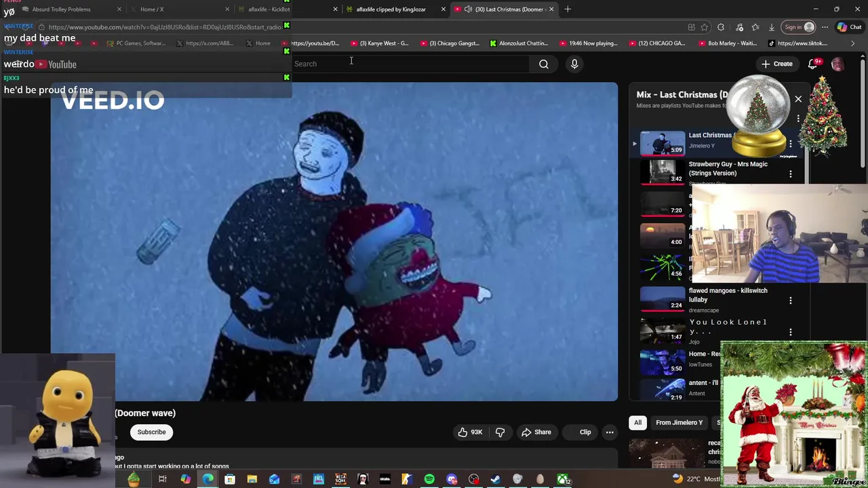Open Bob Marley bookmark
This screenshot has width=868, height=488.
pyautogui.click(x=728, y=43)
